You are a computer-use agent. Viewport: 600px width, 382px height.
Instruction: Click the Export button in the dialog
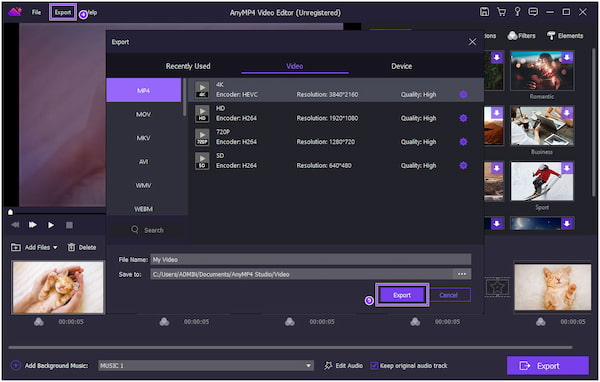pos(402,295)
